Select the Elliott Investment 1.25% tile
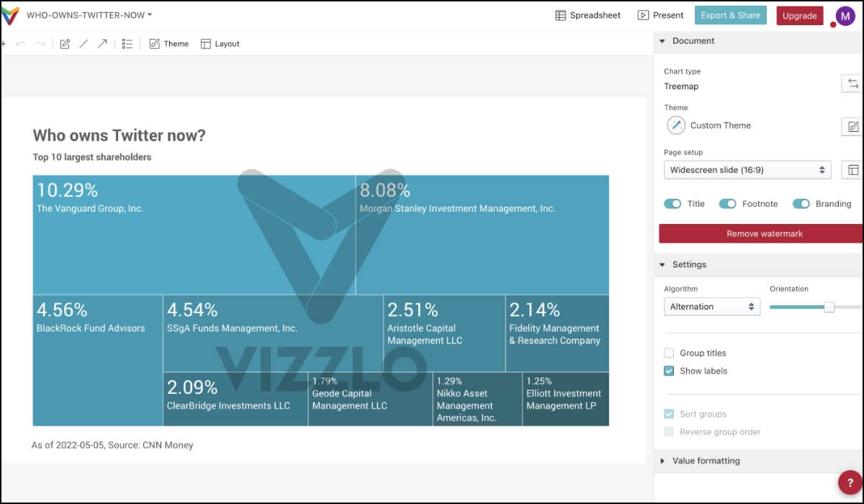Viewport: 864px width, 504px height. pos(566,399)
